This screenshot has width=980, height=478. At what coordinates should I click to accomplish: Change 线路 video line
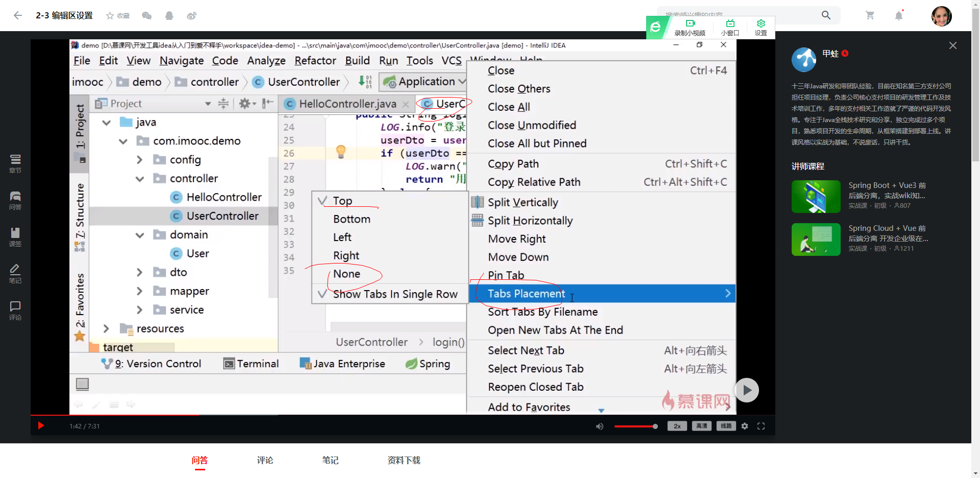point(726,426)
